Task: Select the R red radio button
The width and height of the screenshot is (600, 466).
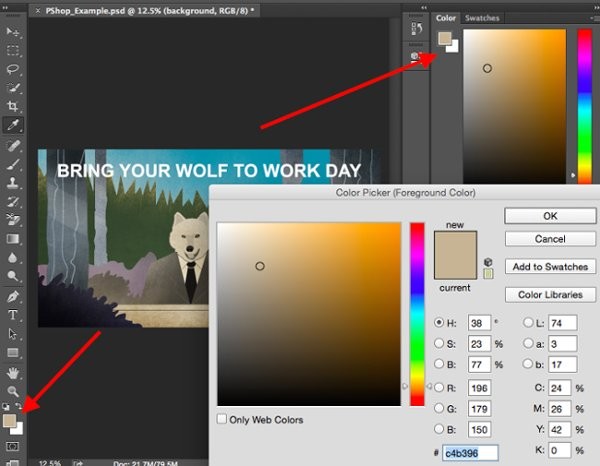Action: coord(440,387)
